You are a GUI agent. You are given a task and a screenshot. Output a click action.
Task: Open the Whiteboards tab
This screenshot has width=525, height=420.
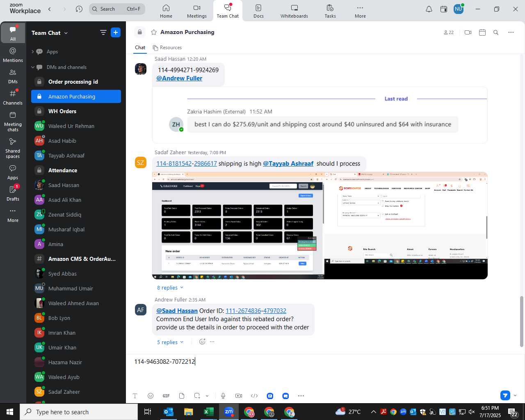pyautogui.click(x=294, y=11)
